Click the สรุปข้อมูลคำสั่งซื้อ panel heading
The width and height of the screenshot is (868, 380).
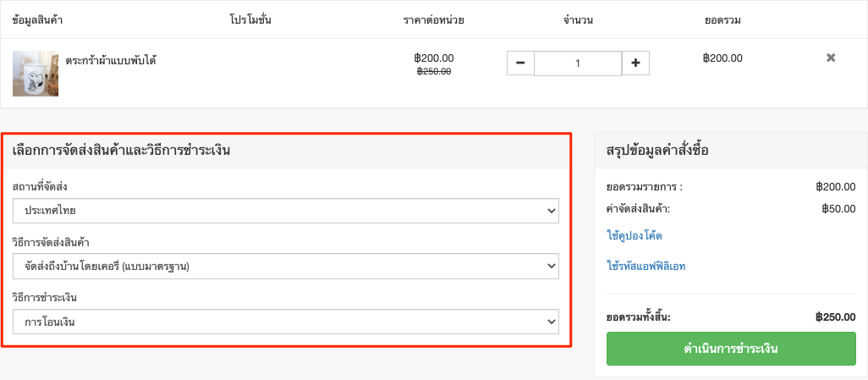(657, 150)
